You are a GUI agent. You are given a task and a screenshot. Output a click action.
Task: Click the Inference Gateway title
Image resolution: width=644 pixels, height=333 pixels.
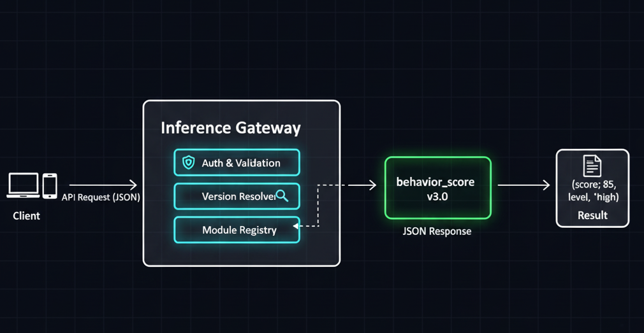point(230,127)
